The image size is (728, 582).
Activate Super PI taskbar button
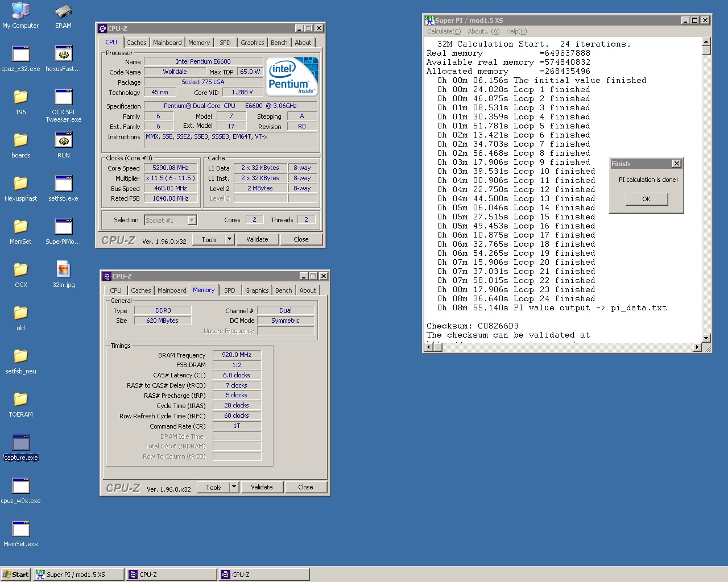79,575
